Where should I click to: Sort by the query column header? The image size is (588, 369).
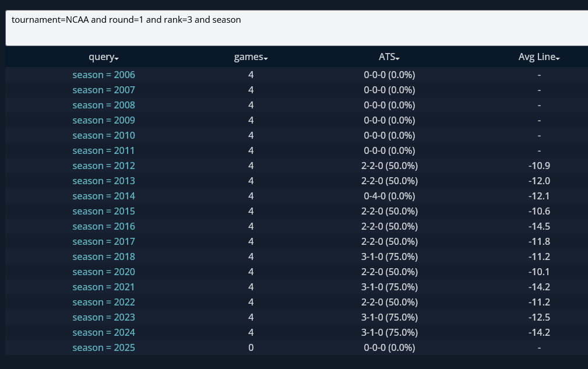[x=104, y=57]
